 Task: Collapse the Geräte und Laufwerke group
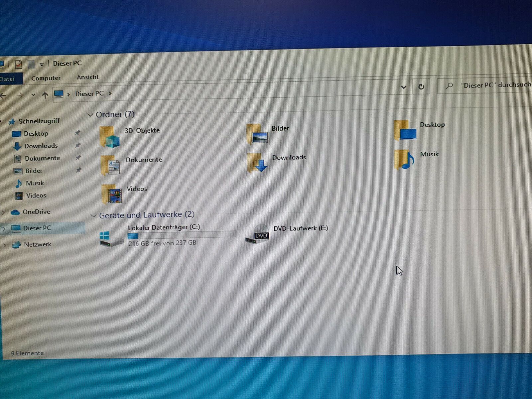94,216
